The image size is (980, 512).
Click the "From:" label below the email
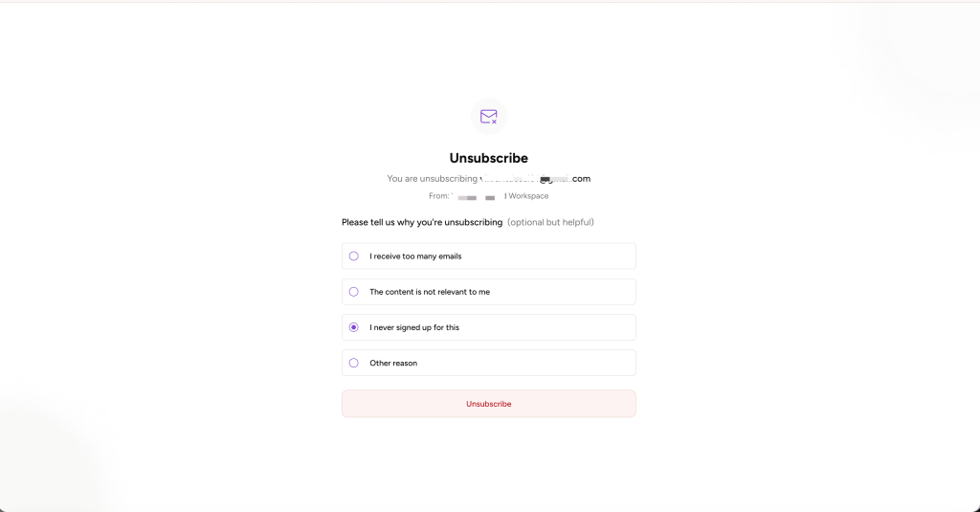[438, 196]
